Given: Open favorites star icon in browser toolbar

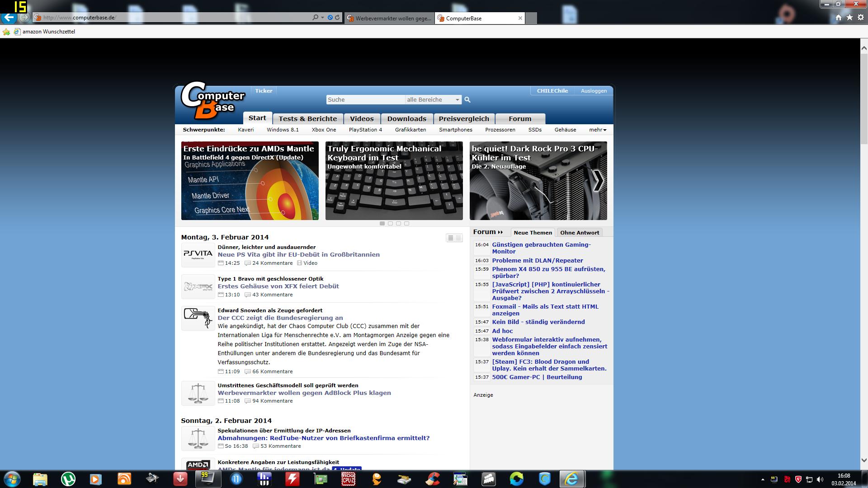Looking at the screenshot, I should tap(849, 18).
